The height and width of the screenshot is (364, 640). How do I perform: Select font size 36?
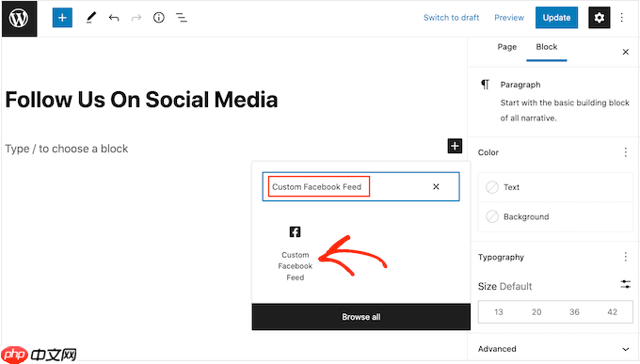574,312
